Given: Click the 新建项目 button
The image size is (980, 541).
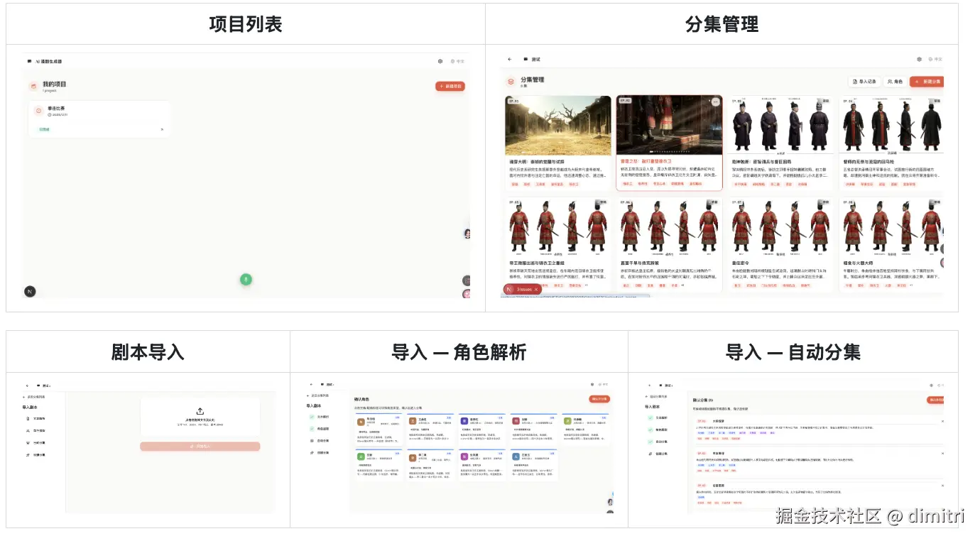Looking at the screenshot, I should (x=450, y=86).
